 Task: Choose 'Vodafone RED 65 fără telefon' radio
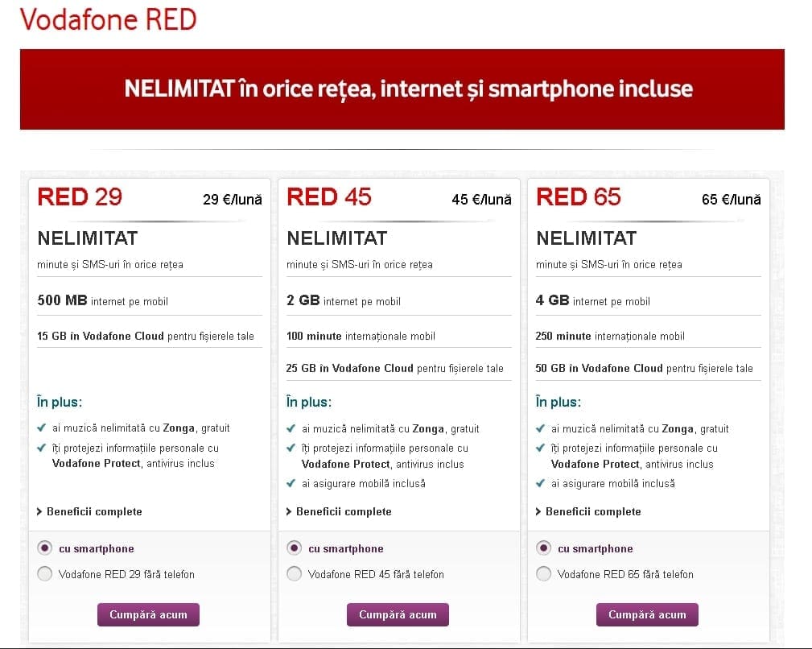(x=544, y=574)
